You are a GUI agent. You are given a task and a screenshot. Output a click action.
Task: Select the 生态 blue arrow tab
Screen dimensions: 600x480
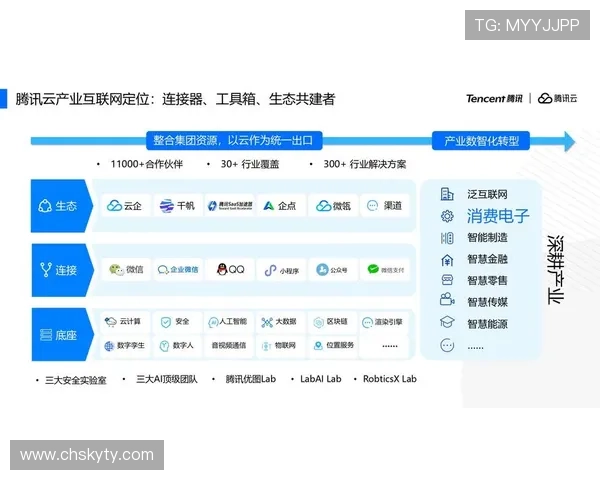pos(61,206)
